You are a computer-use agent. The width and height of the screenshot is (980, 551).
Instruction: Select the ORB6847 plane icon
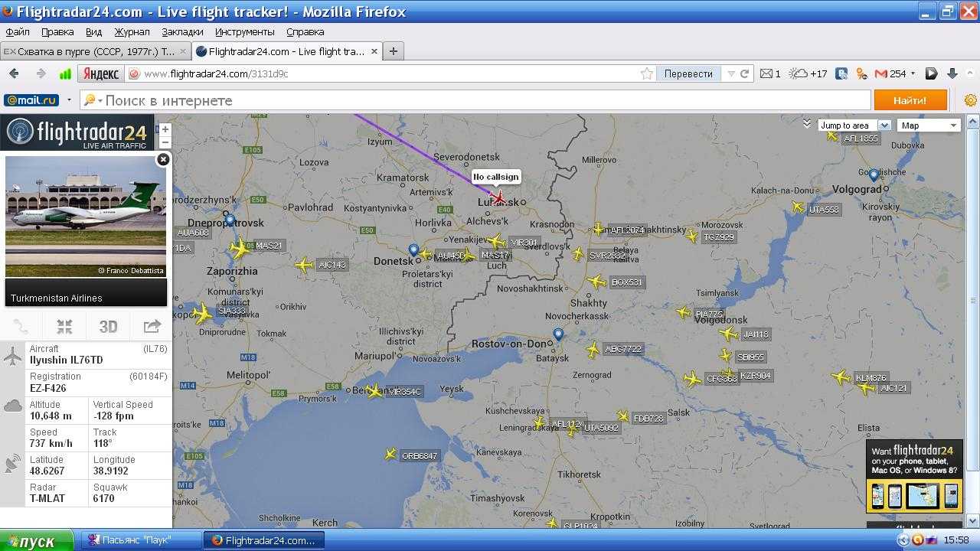click(391, 455)
